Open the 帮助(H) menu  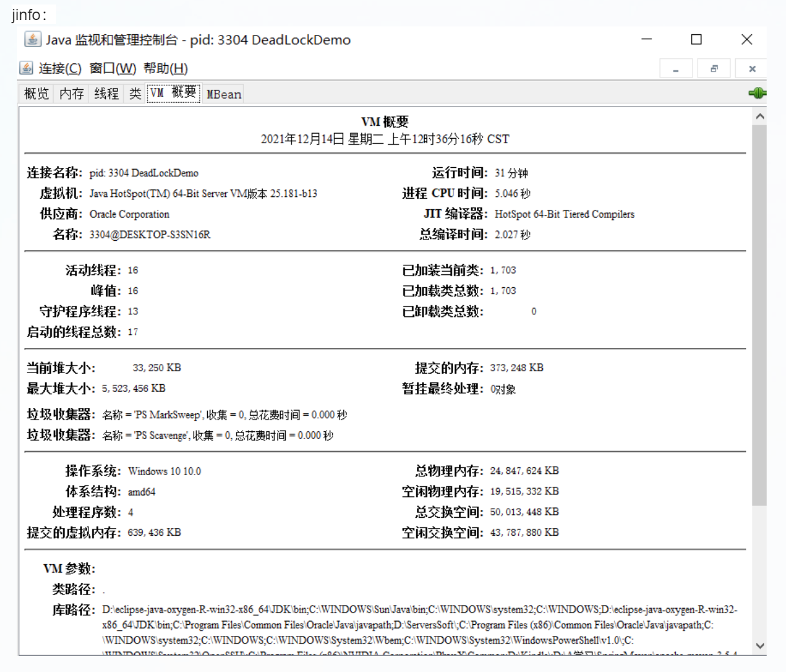tap(166, 68)
